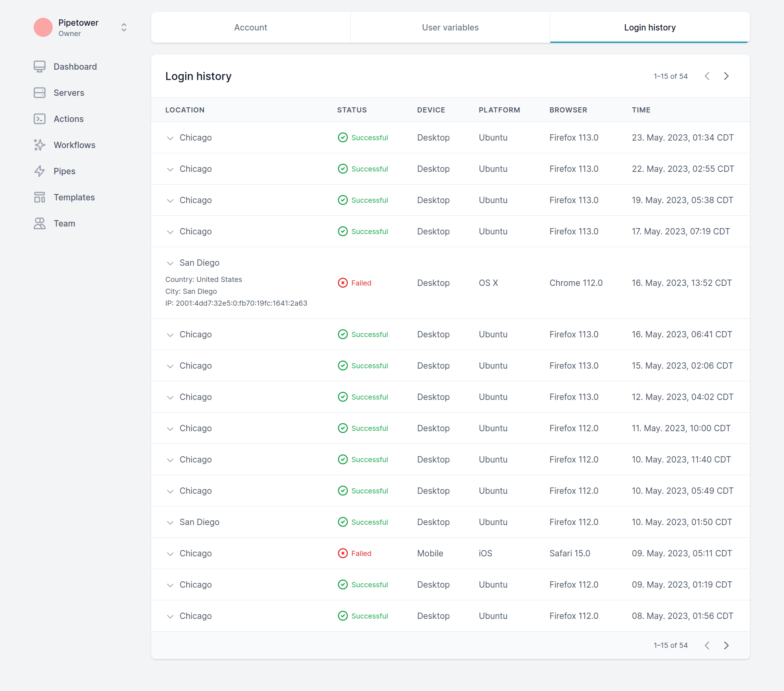
Task: Click the 'Safari 15.0' browser cell
Action: (x=570, y=553)
